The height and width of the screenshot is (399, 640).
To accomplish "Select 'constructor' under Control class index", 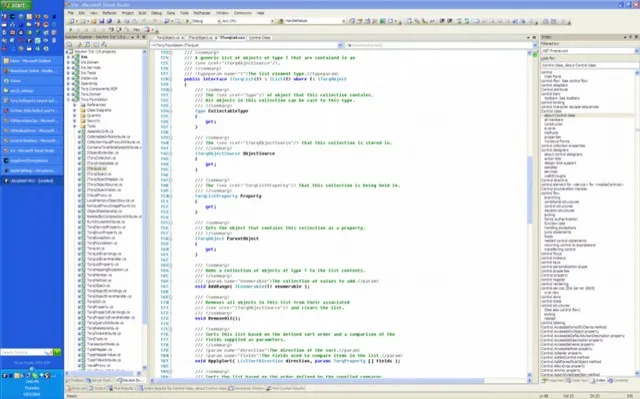I will tap(553, 124).
